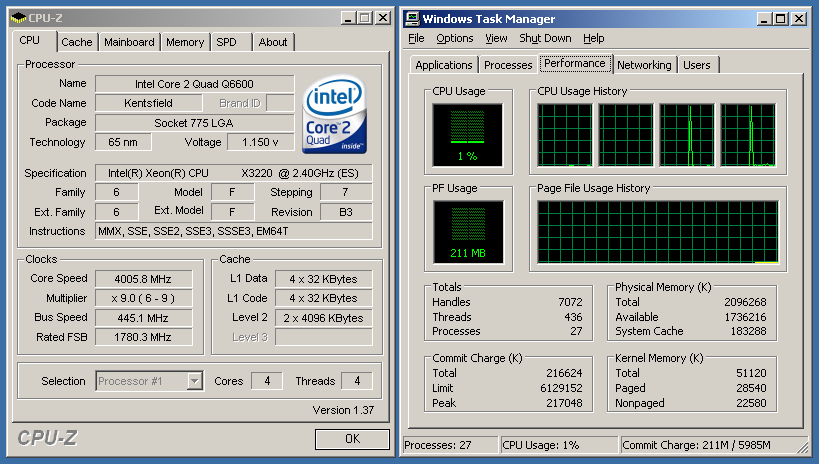Viewport: 819px width, 464px height.
Task: Click the Commit Charge Limit value '6129152'
Action: [x=561, y=388]
